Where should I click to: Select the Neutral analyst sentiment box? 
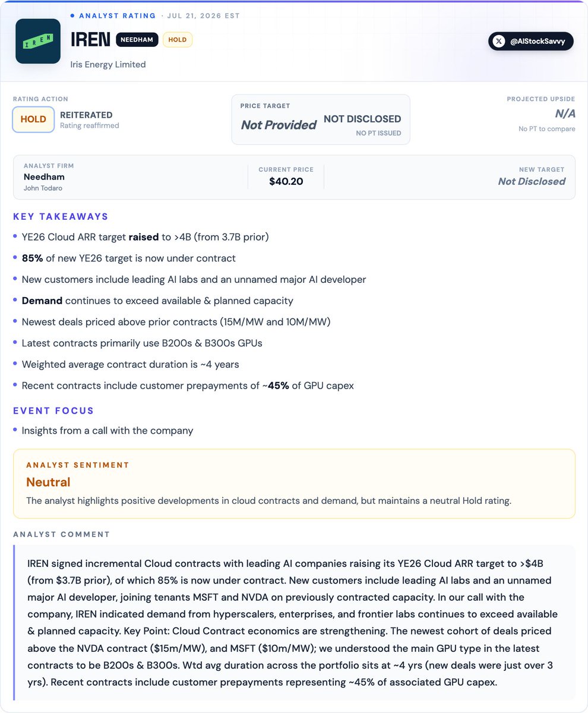point(294,484)
